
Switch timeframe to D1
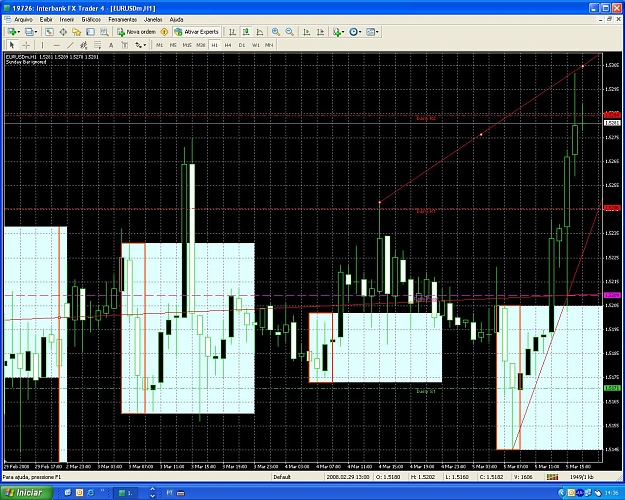[x=242, y=45]
